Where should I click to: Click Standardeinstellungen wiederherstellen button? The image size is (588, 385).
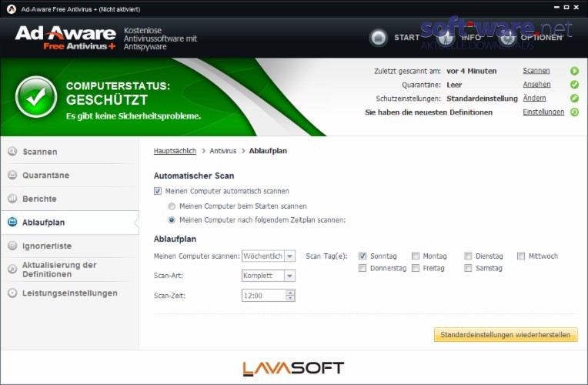click(506, 335)
